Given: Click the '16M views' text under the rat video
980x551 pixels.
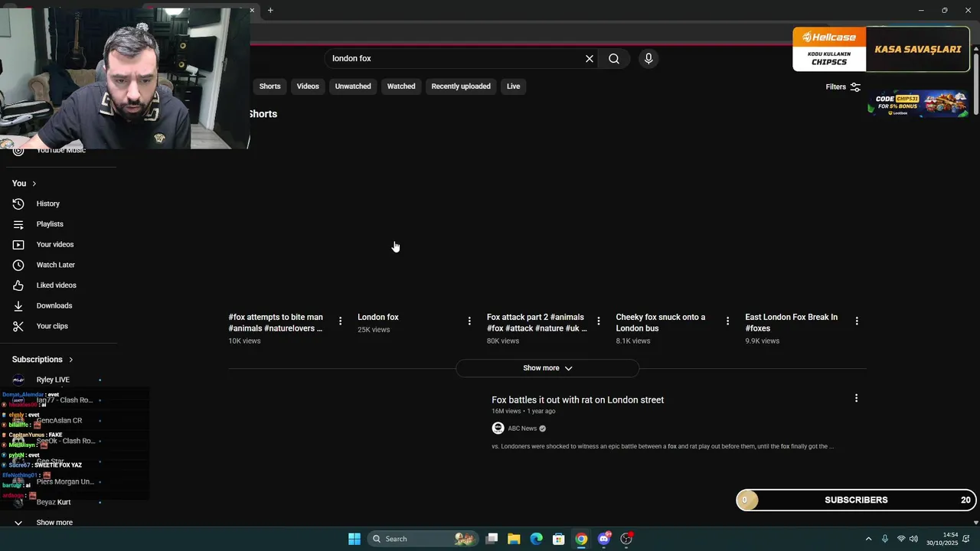Looking at the screenshot, I should [x=506, y=412].
